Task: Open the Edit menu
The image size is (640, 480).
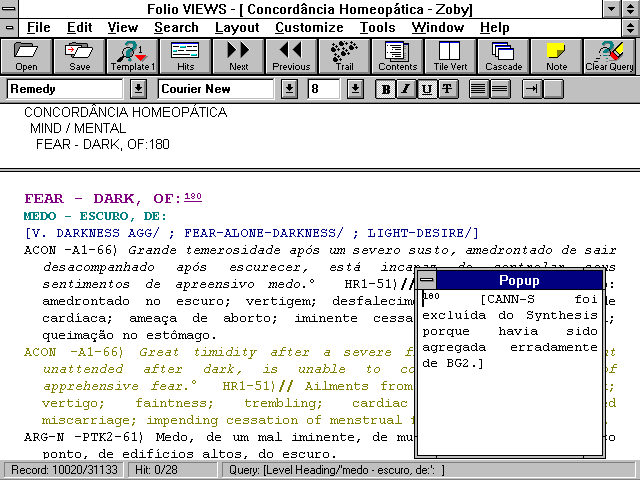Action: click(x=79, y=28)
